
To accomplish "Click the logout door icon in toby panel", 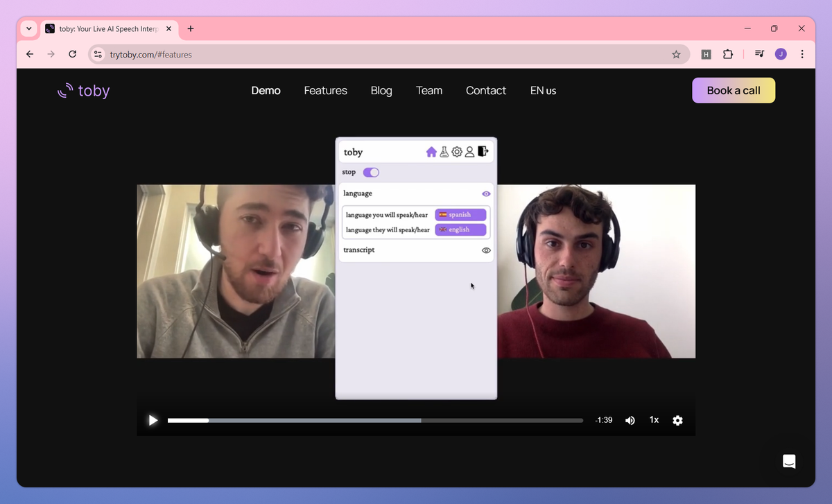I will (483, 151).
